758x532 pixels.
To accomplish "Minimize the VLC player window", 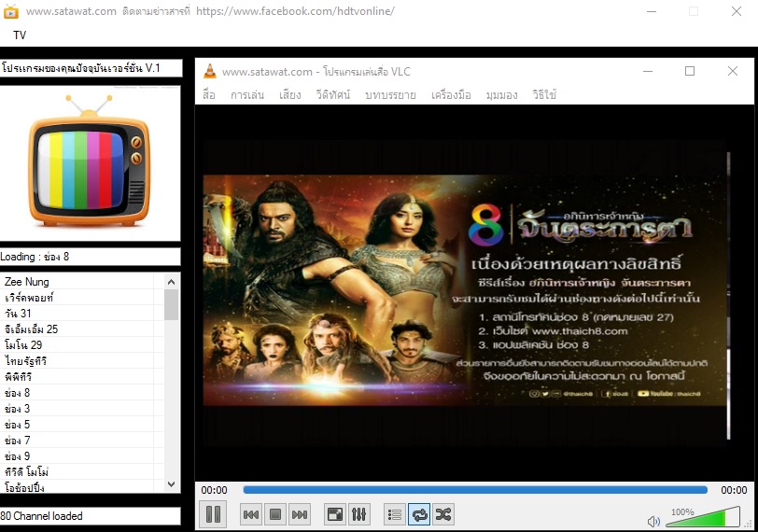I will coord(648,72).
